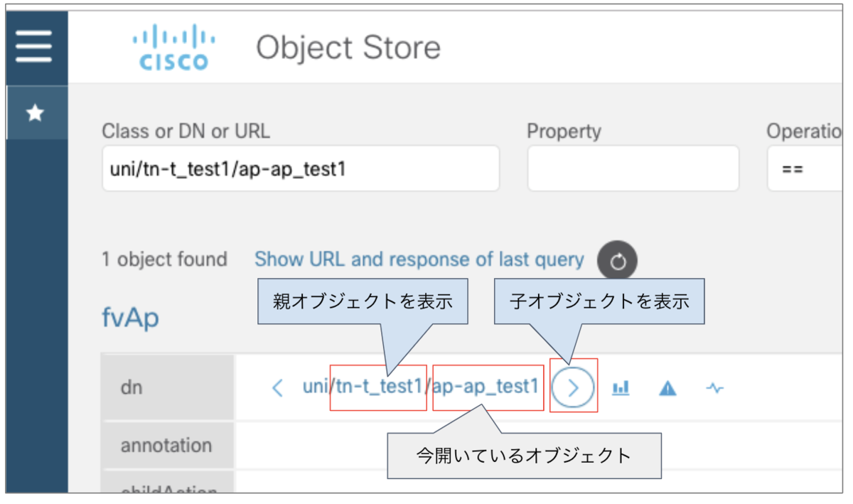Refresh the last query results

tap(617, 262)
